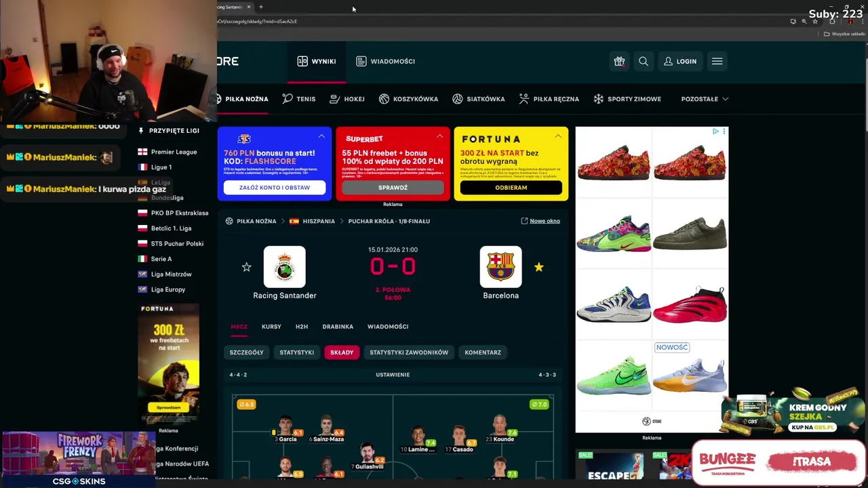Open Liga Mistrzów league
This screenshot has width=868, height=488.
(171, 274)
